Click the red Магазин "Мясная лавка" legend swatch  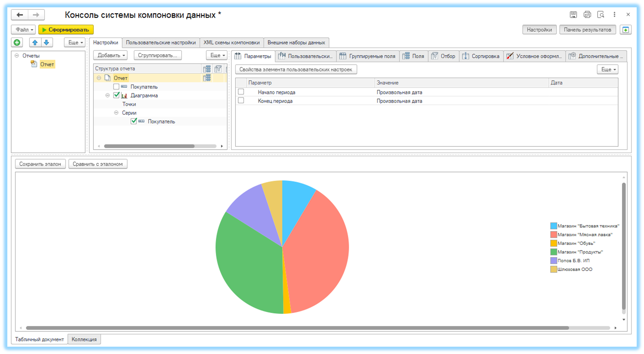(x=553, y=235)
